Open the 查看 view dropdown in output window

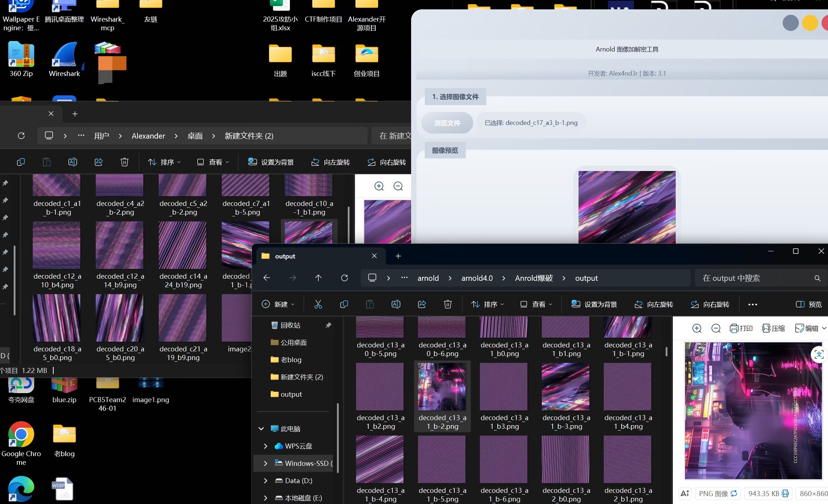(x=536, y=304)
